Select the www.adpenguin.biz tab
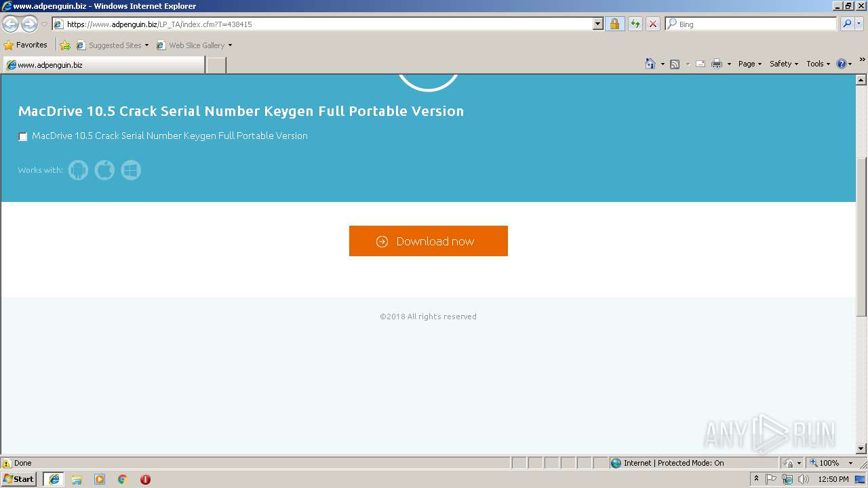 (x=103, y=65)
